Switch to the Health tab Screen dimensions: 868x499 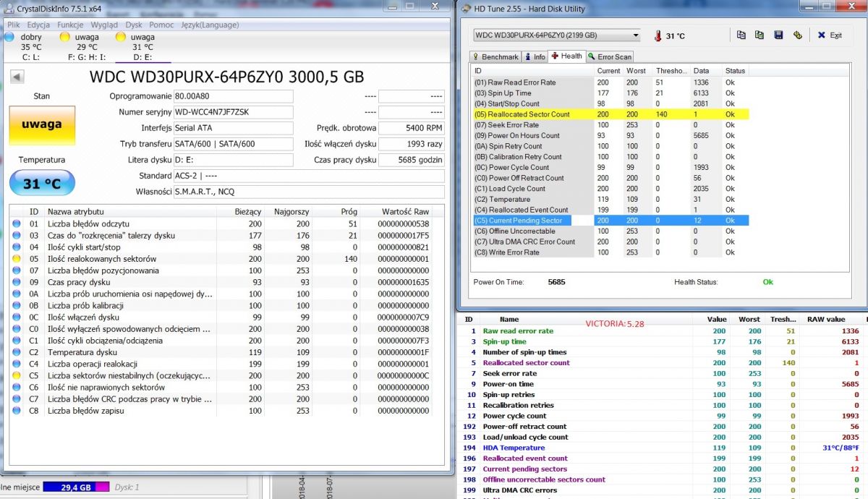tap(566, 56)
